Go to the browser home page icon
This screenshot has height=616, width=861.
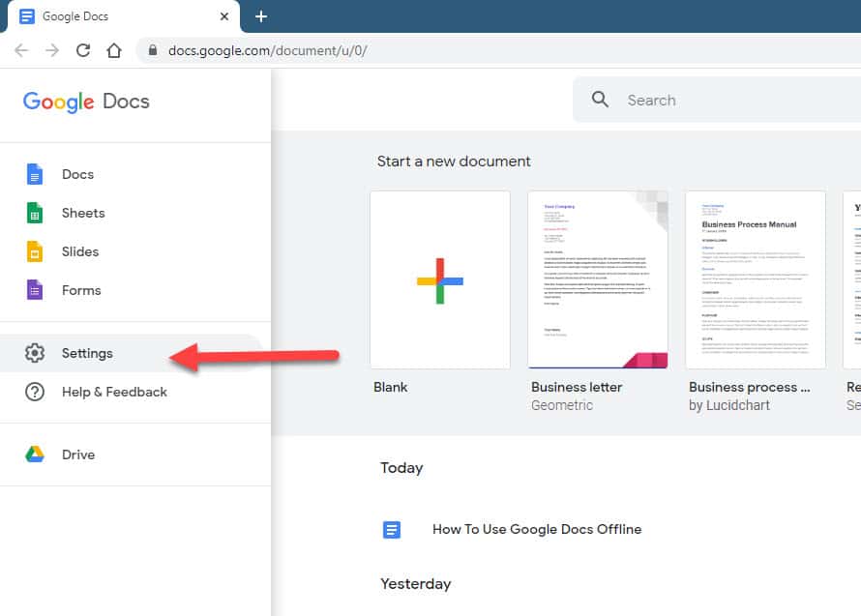point(114,50)
